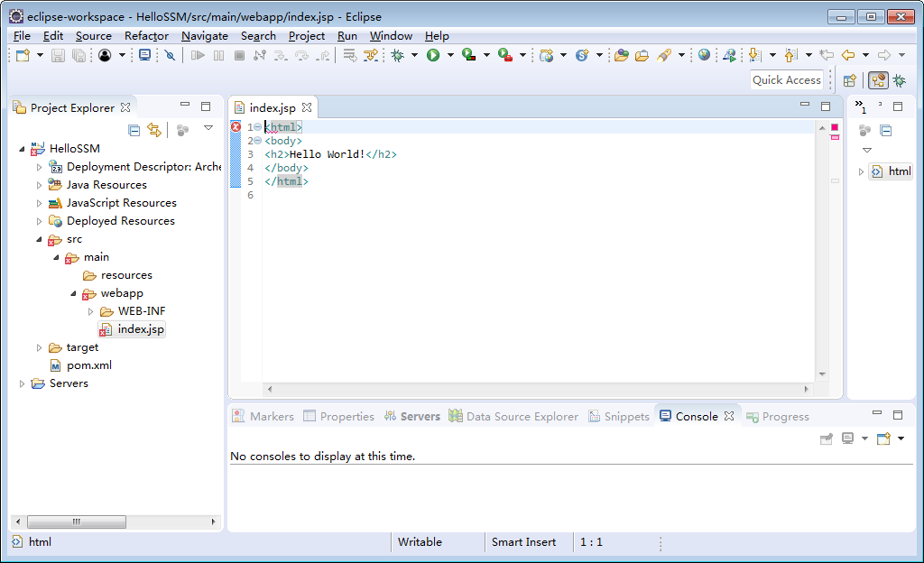Click the Debug bug icon in toolbar
Screen dimensions: 924x563
pos(398,55)
